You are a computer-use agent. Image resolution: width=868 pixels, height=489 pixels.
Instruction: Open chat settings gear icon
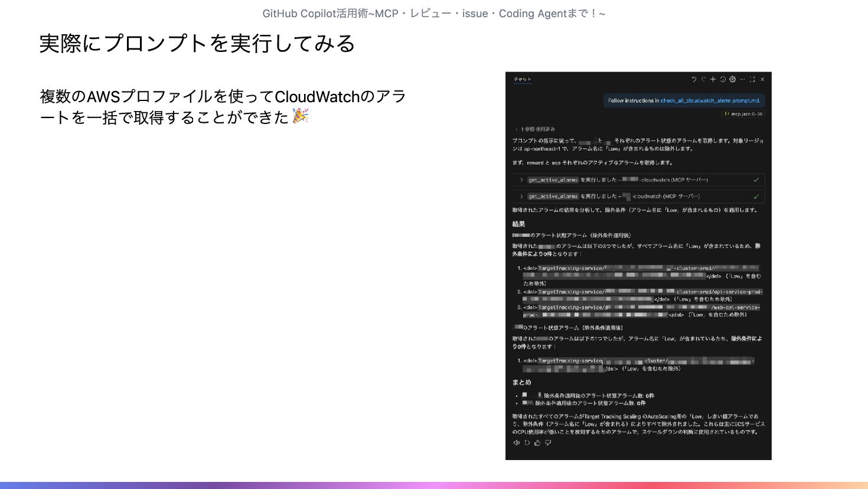pyautogui.click(x=732, y=79)
